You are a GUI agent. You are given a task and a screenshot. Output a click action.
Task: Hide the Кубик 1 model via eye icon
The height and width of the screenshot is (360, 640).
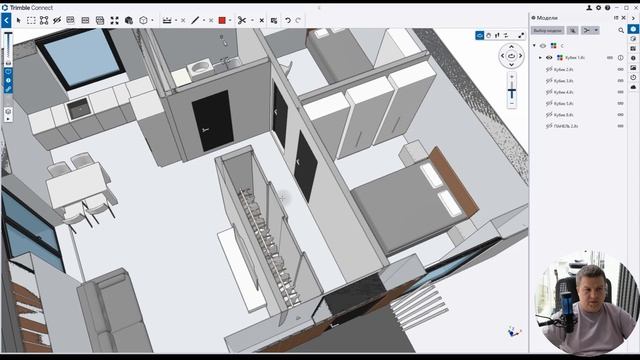pyautogui.click(x=549, y=58)
